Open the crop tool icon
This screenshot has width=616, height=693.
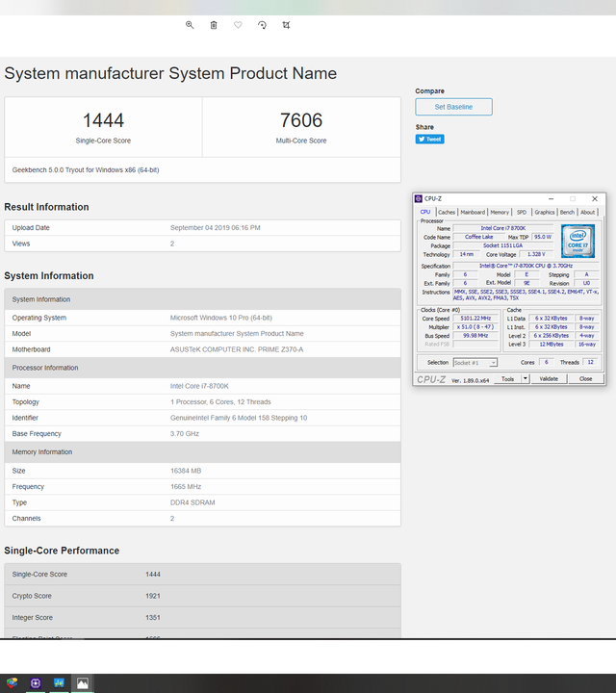(287, 25)
